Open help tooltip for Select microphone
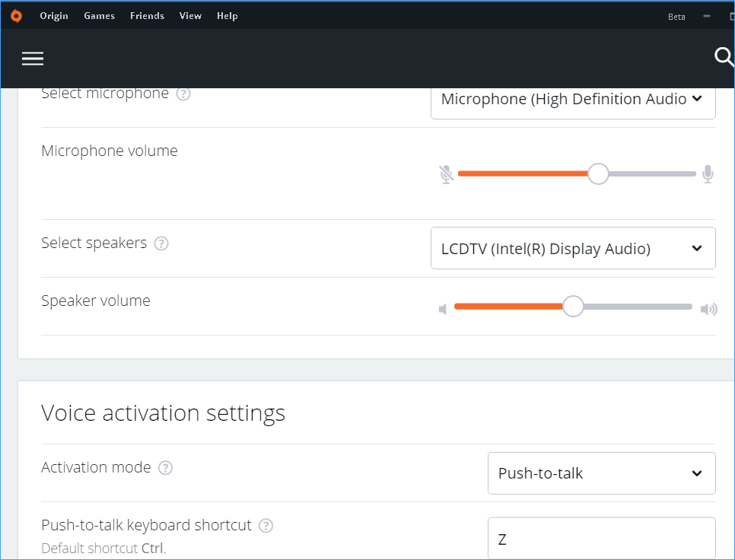 [183, 94]
